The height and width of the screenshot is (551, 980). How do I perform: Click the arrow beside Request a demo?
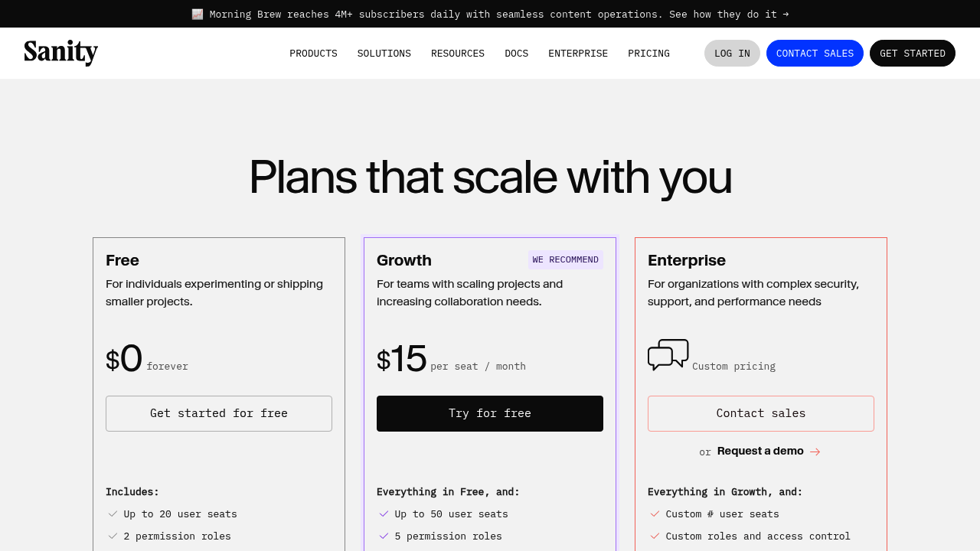point(815,452)
